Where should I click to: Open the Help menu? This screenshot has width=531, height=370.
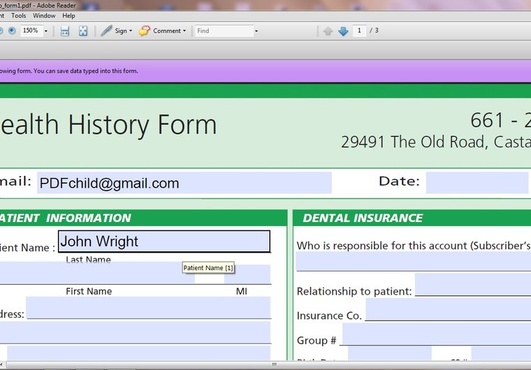tap(68, 16)
